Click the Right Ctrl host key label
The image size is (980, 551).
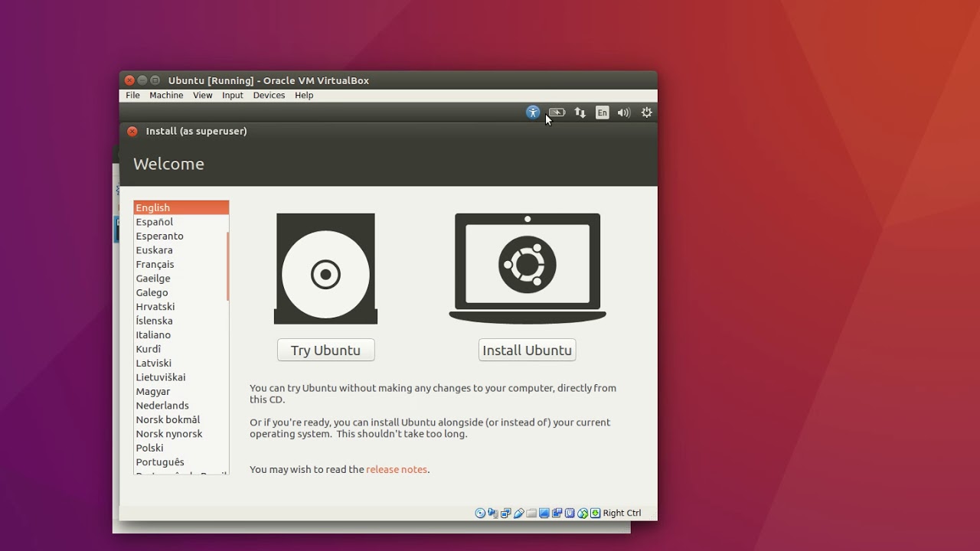622,513
